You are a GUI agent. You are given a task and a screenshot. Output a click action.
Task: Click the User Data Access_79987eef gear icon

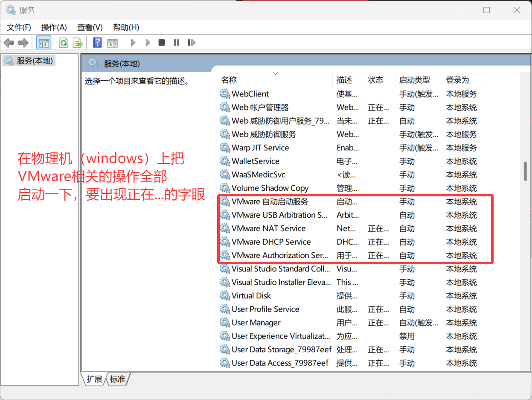pyautogui.click(x=225, y=363)
